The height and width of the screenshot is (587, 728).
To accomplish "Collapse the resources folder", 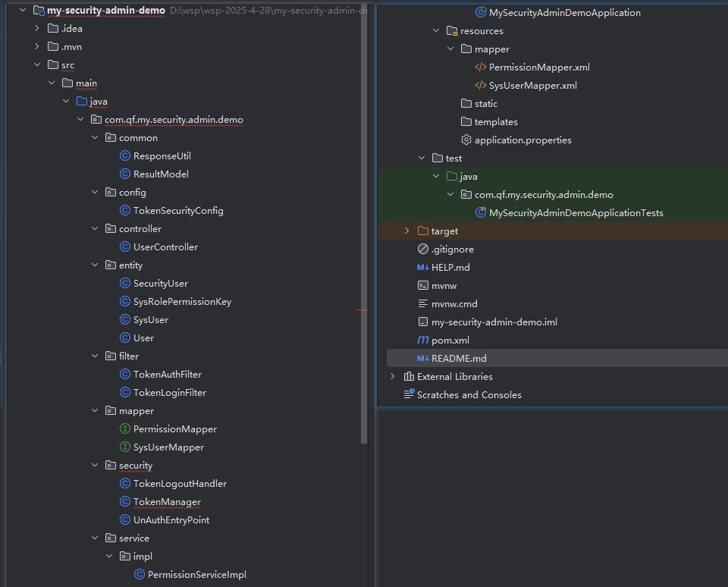I will click(x=436, y=30).
